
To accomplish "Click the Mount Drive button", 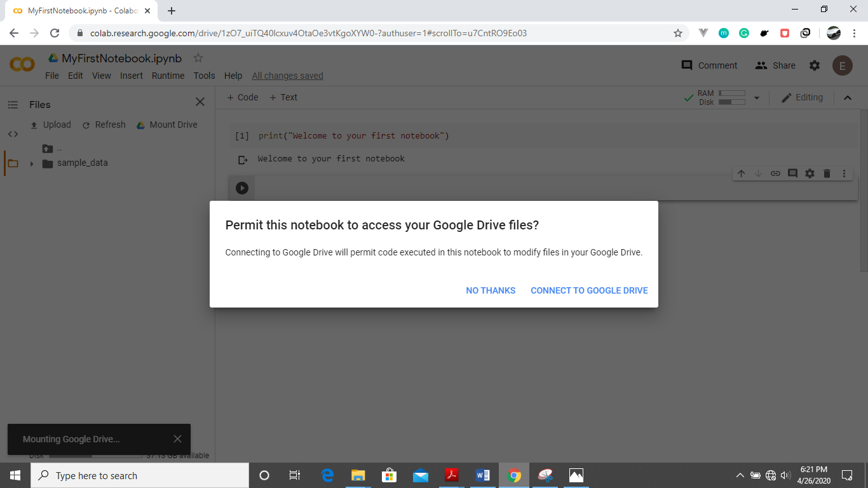I will [167, 125].
